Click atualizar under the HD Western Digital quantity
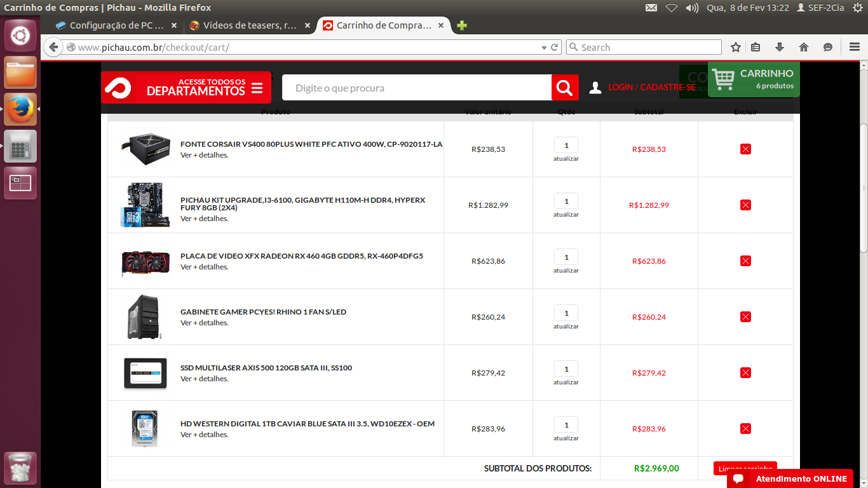This screenshot has height=488, width=868. (566, 438)
